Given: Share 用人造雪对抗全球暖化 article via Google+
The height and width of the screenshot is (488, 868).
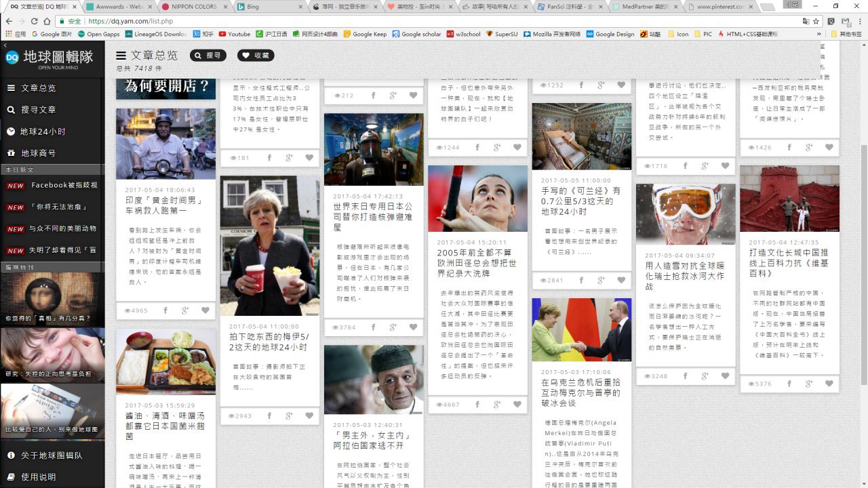Looking at the screenshot, I should (705, 375).
